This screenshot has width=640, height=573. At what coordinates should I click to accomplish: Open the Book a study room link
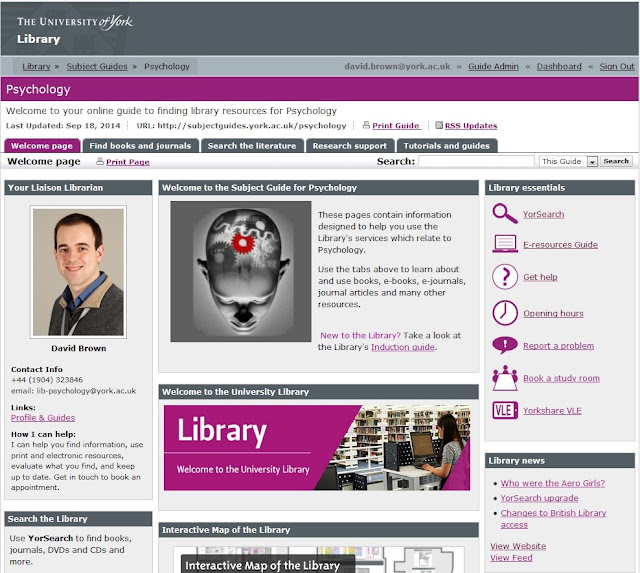point(562,378)
